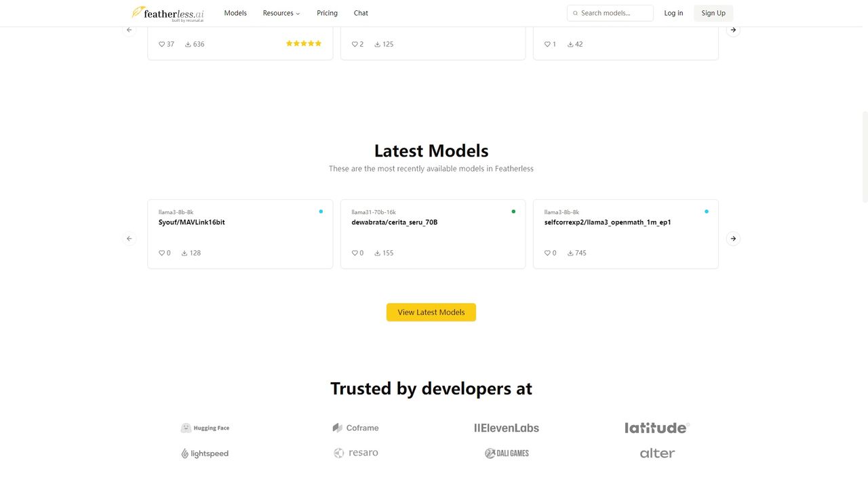The height and width of the screenshot is (488, 868).
Task: Like the model with 2 hearts
Action: coord(355,44)
